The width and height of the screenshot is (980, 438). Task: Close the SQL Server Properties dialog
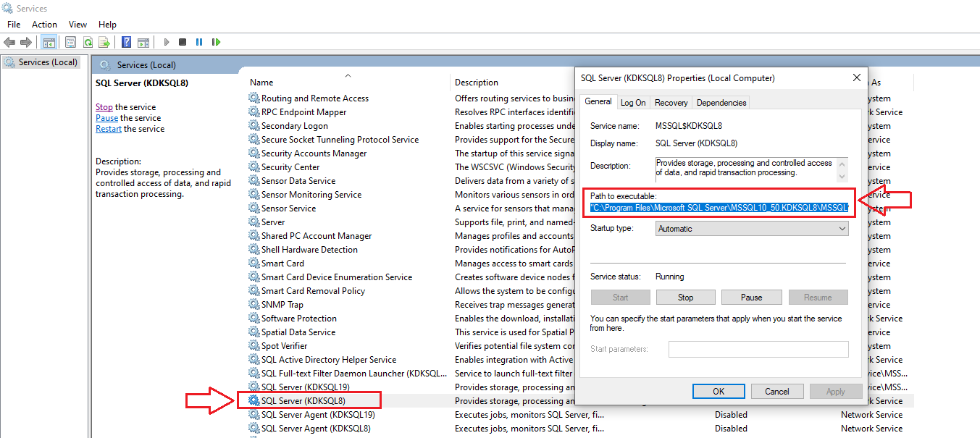[x=857, y=77]
